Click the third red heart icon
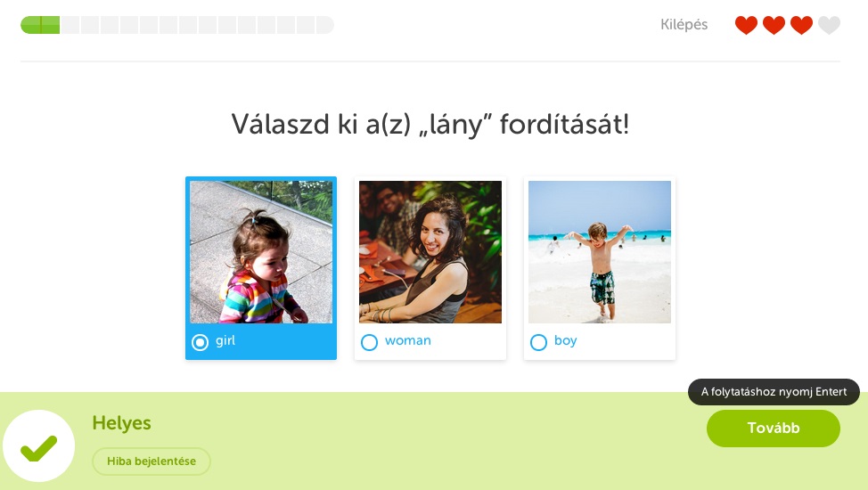This screenshot has width=868, height=490. (x=801, y=25)
